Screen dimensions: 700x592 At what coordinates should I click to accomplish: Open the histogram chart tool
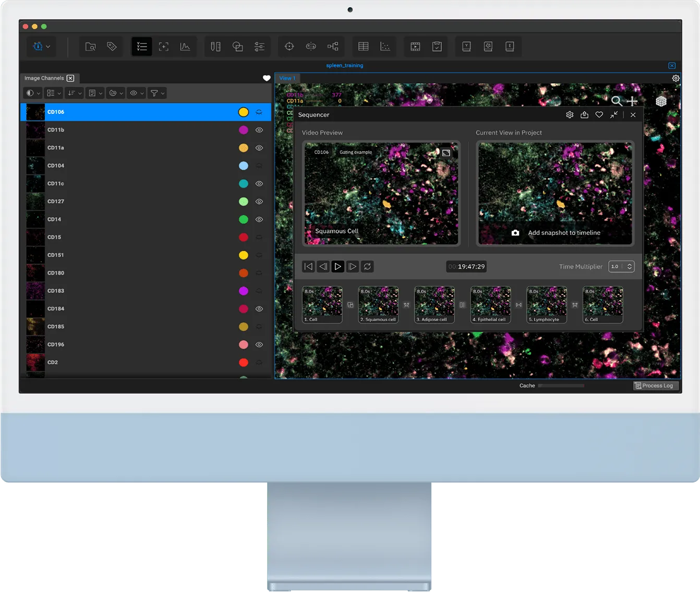pos(185,46)
